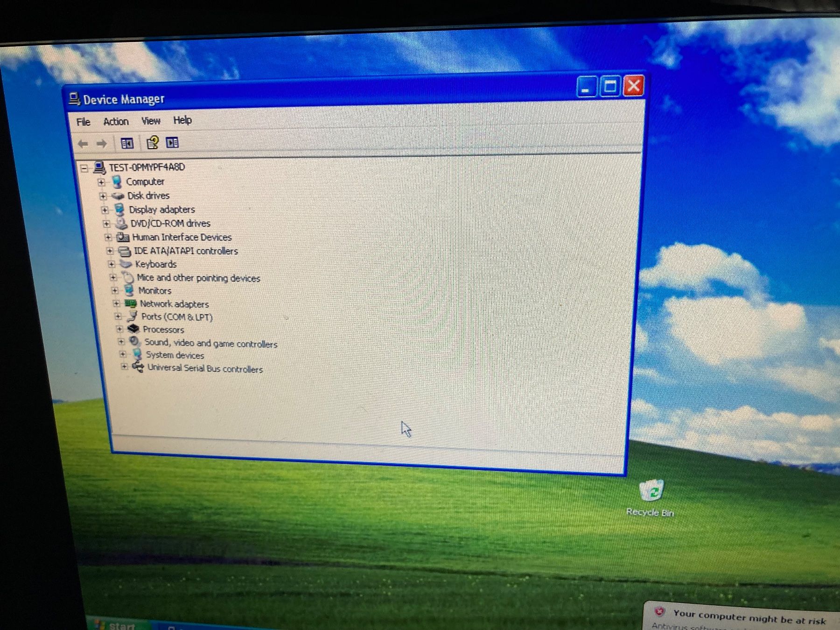Expand the Keyboards node
Viewport: 840px width, 630px height.
coord(111,264)
